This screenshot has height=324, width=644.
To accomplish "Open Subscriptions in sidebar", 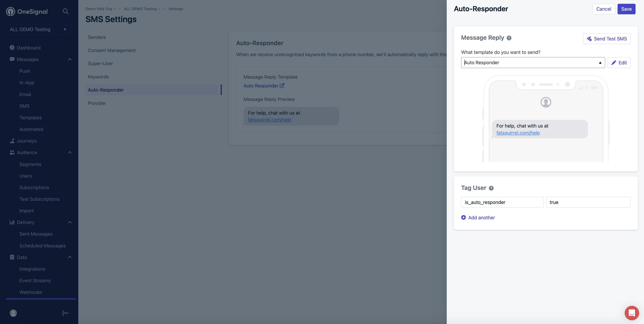I will 34,187.
